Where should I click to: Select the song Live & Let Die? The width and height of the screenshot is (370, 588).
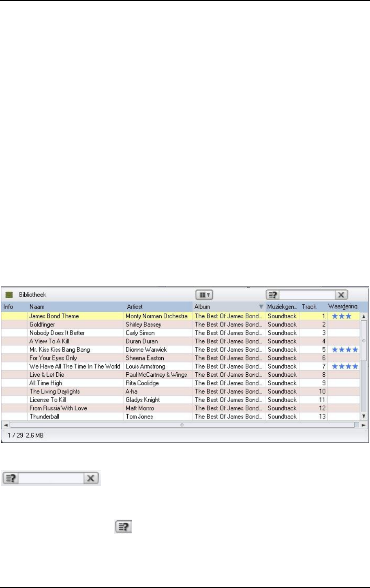[47, 375]
